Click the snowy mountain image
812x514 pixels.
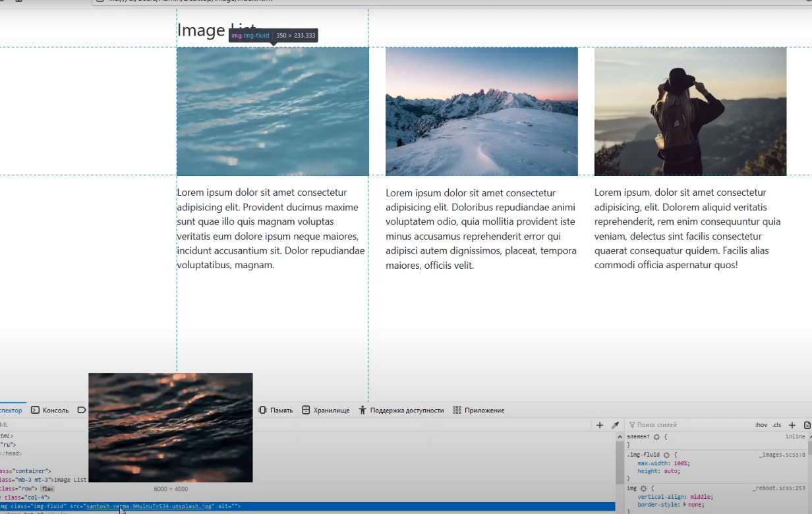(482, 111)
